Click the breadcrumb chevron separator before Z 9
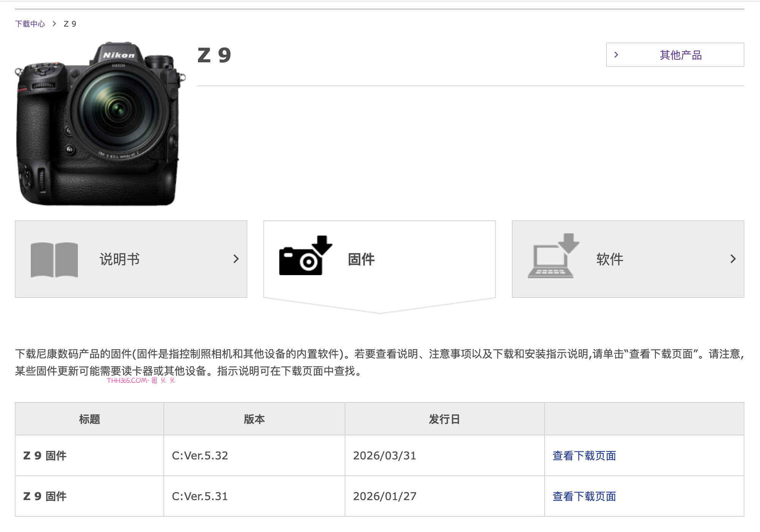Viewport: 760px width, 532px height. [x=54, y=24]
